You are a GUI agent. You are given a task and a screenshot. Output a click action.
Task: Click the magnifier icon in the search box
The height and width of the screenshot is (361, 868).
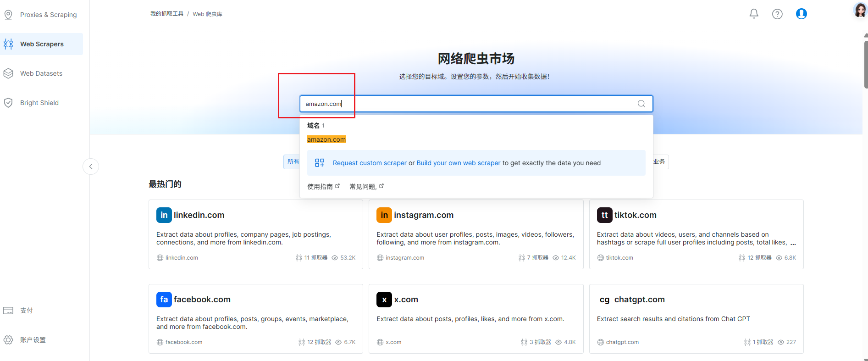click(x=641, y=104)
